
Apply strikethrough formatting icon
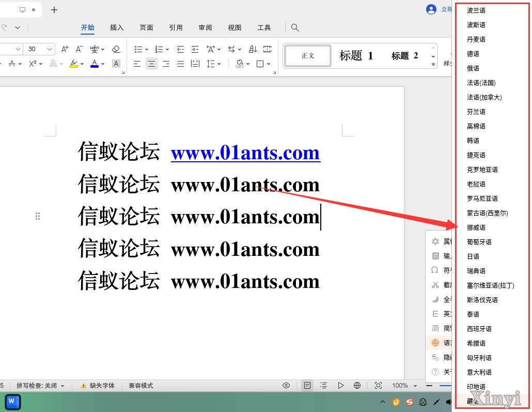12,64
